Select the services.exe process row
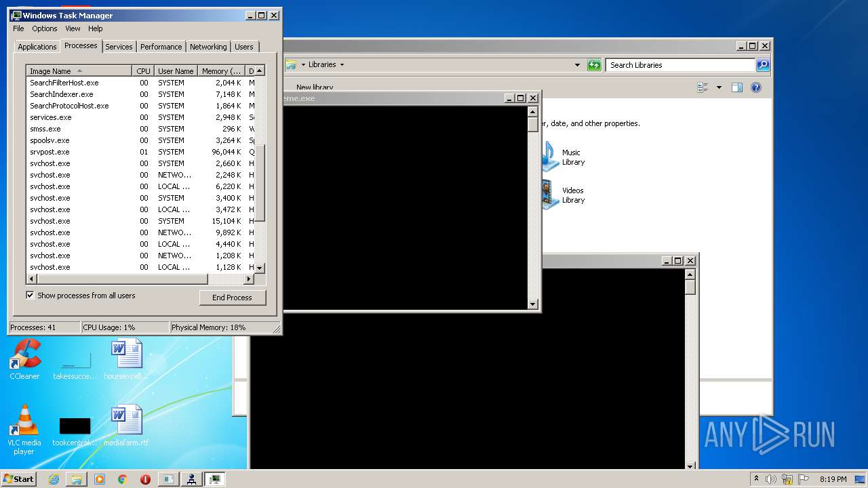The height and width of the screenshot is (488, 868). click(x=141, y=117)
